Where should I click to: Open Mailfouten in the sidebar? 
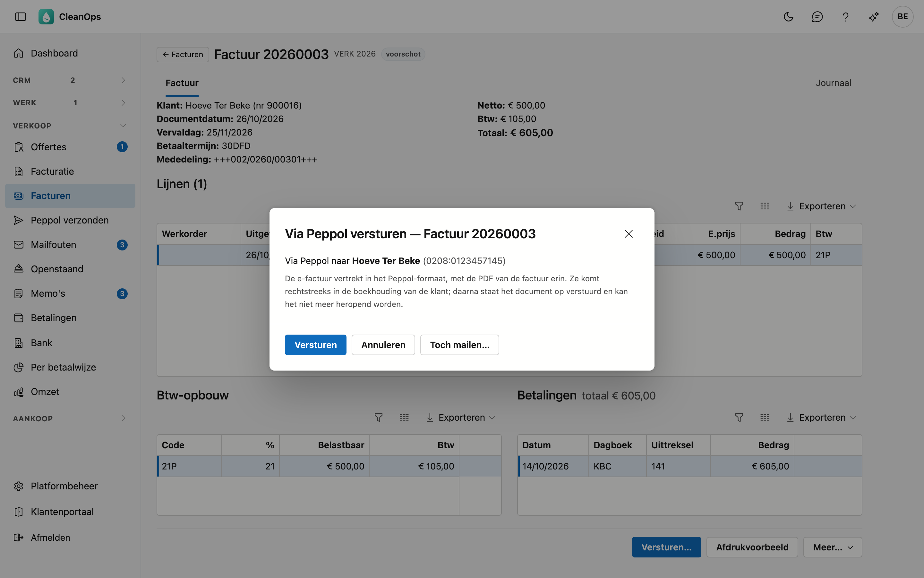click(70, 245)
